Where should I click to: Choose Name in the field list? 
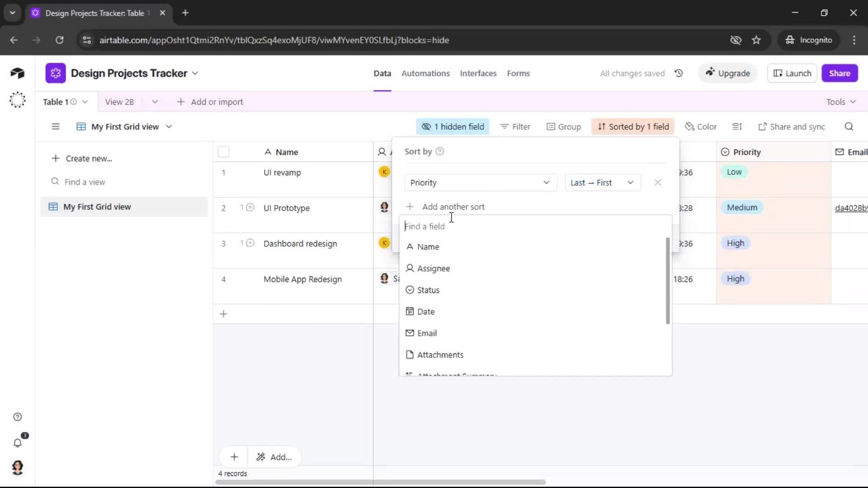click(533, 247)
